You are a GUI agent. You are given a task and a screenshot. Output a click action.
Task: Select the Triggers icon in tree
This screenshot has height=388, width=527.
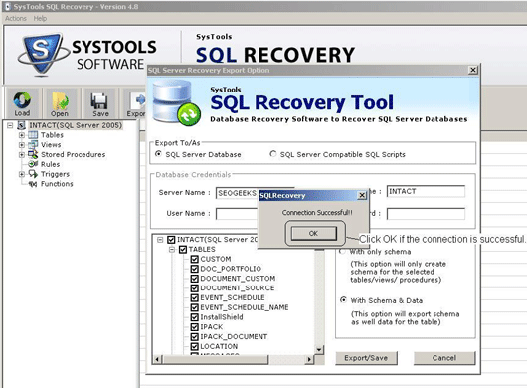pyautogui.click(x=33, y=174)
